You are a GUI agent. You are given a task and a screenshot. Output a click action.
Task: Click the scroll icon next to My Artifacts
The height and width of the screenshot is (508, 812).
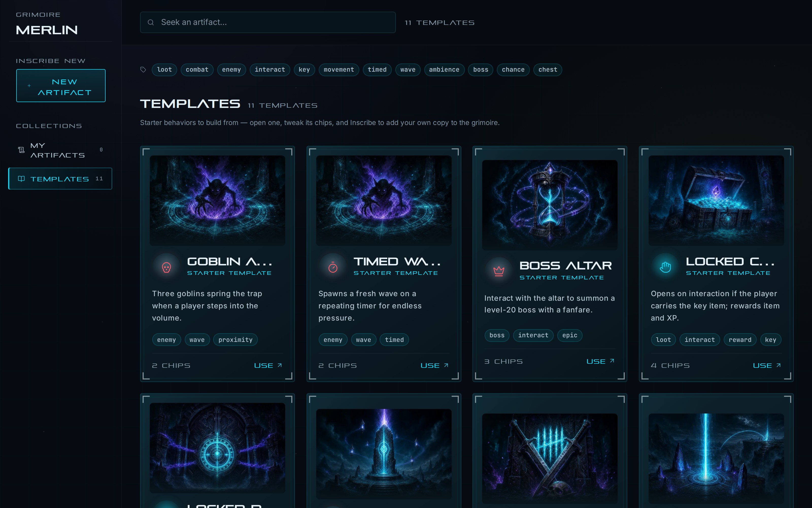pos(21,150)
